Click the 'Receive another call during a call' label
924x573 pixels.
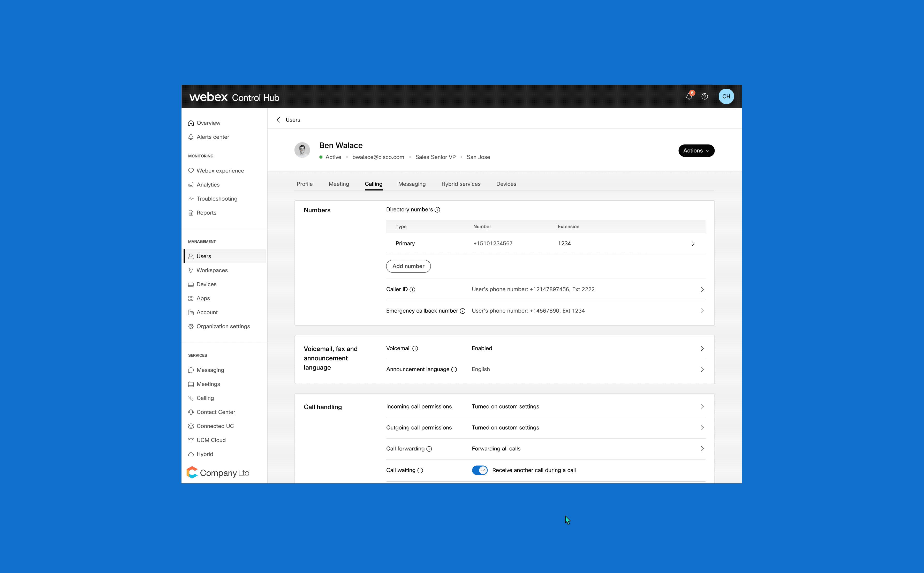[534, 470]
